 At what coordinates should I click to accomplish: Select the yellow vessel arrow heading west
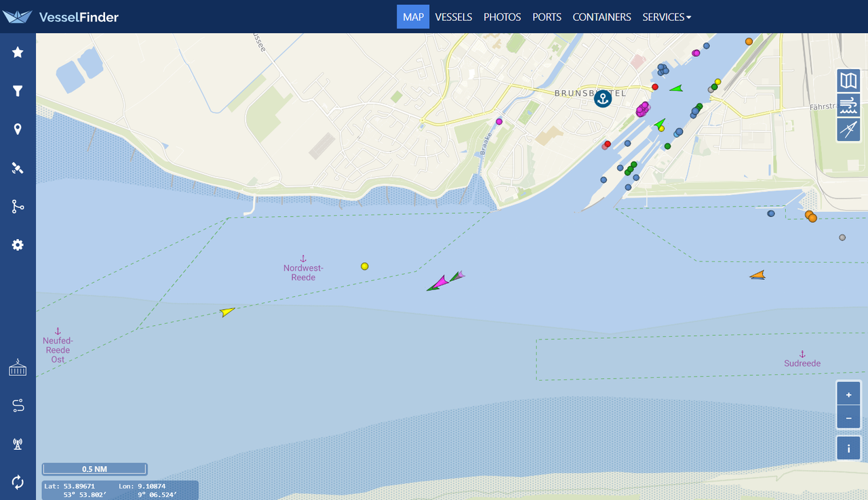tap(226, 312)
